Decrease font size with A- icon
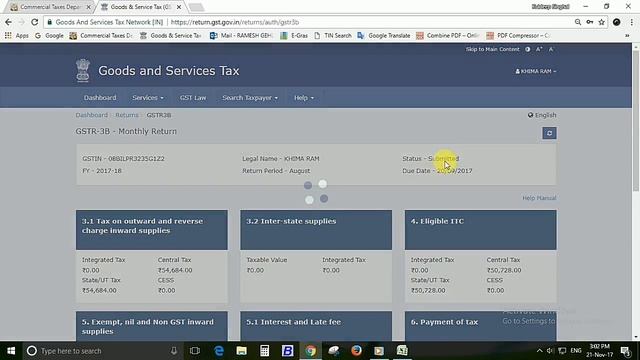640x360 pixels. coord(551,49)
